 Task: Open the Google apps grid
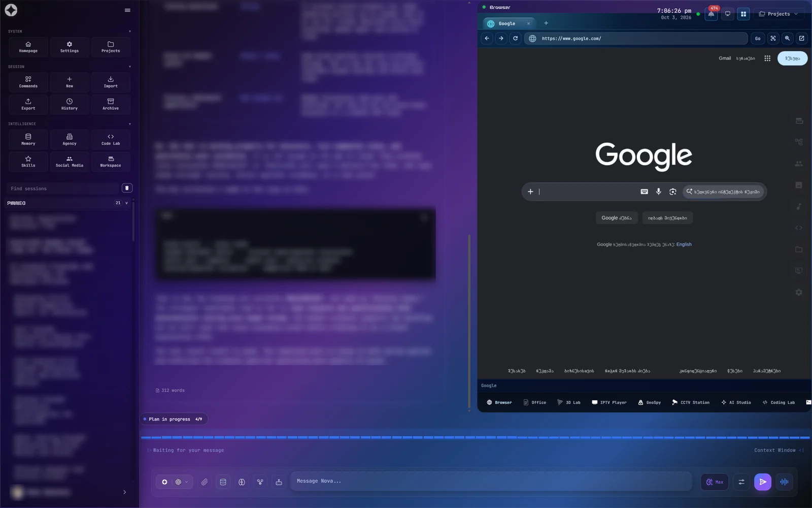[x=767, y=58]
